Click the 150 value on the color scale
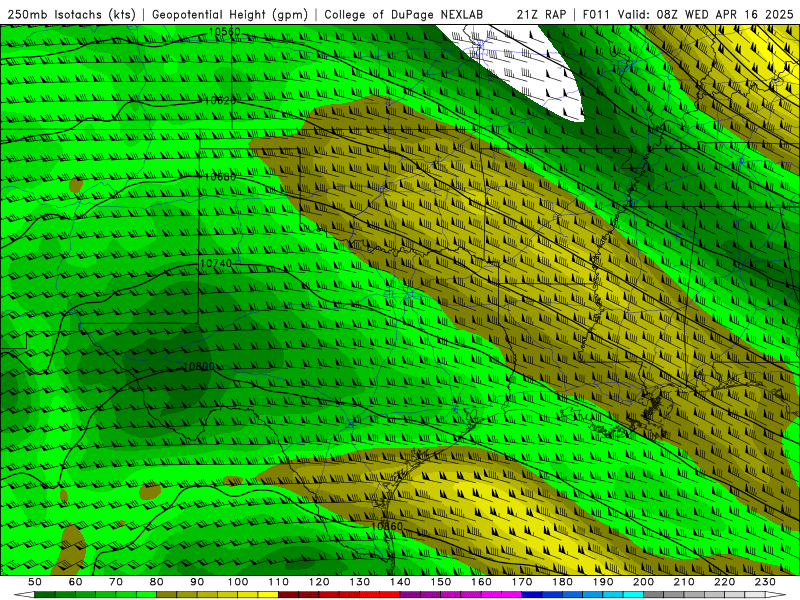The width and height of the screenshot is (800, 600). tap(441, 582)
